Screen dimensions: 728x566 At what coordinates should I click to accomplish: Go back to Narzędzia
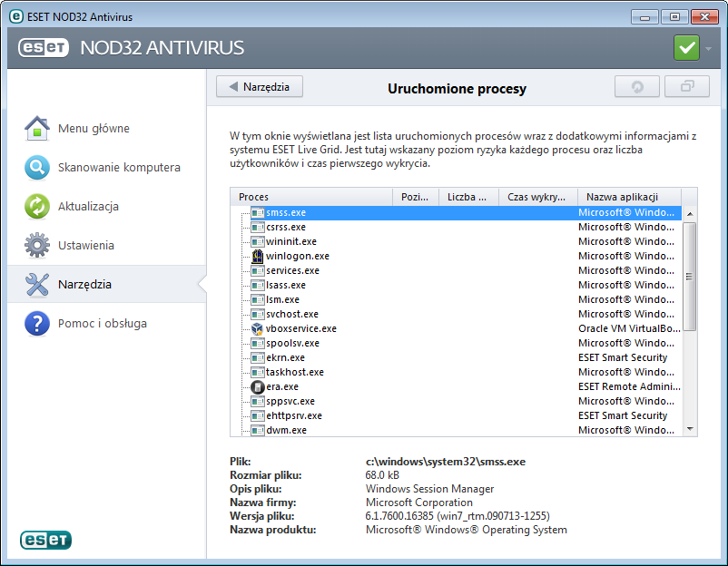point(260,87)
